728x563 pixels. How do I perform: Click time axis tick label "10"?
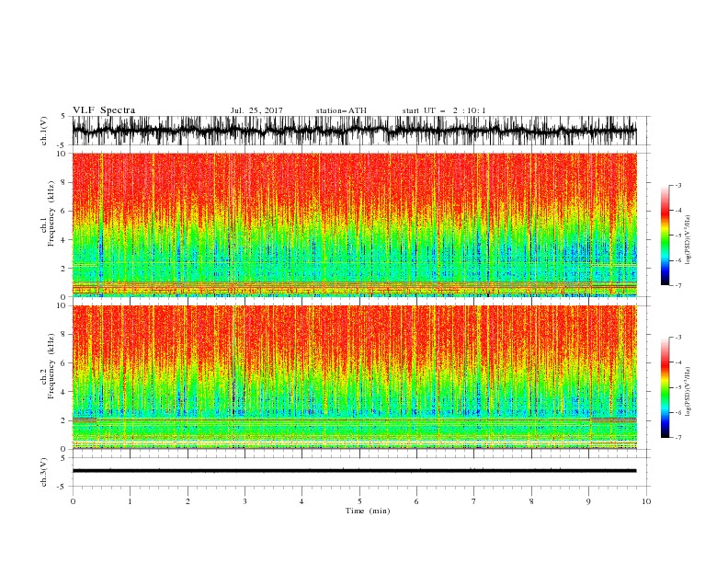point(646,501)
